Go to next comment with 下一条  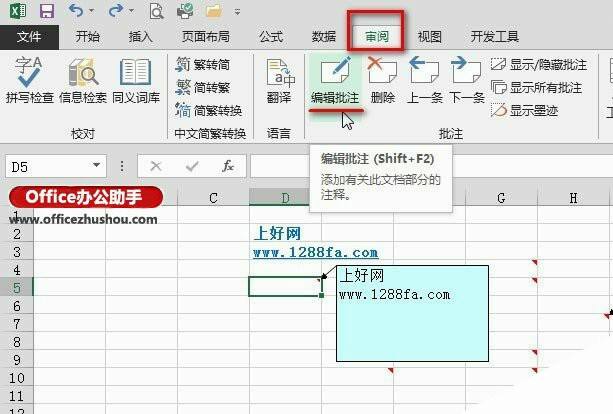[x=467, y=81]
